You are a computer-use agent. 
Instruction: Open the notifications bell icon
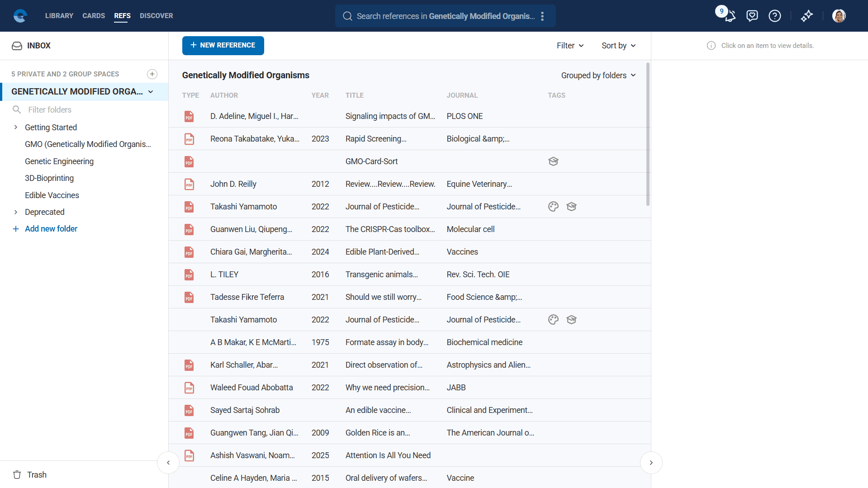(730, 16)
